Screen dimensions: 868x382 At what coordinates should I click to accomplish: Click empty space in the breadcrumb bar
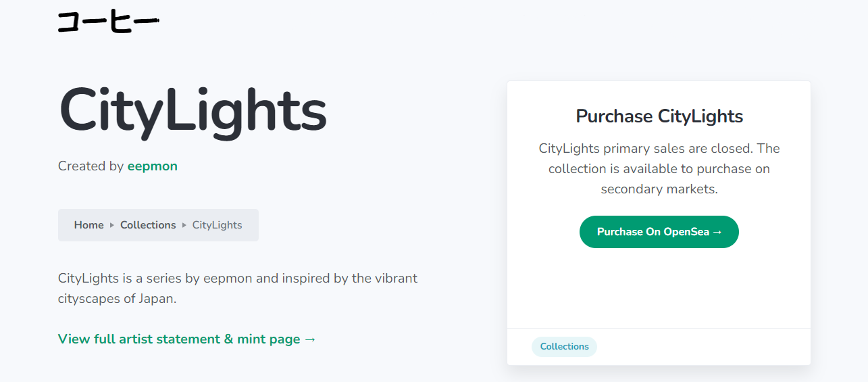point(251,225)
